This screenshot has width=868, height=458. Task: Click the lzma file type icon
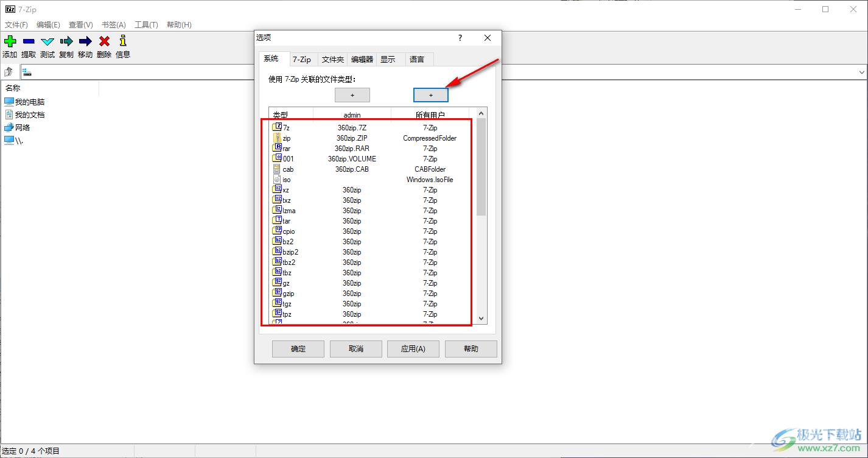(278, 210)
